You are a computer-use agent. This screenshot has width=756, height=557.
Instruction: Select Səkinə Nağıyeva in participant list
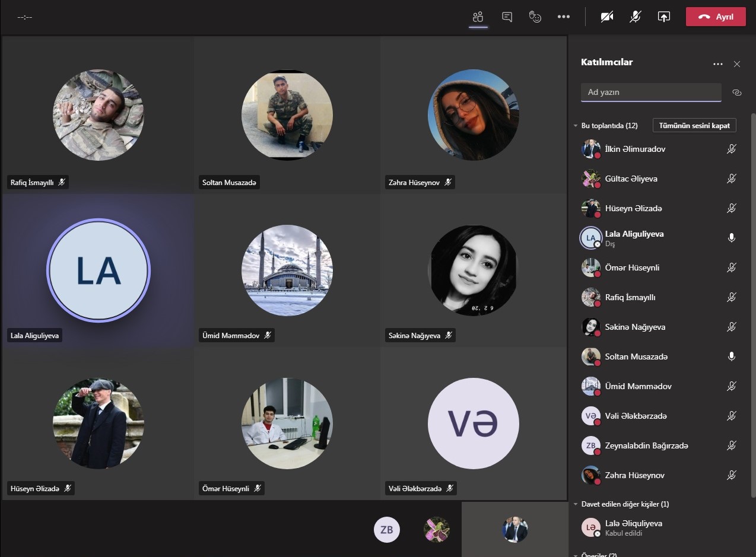point(635,327)
